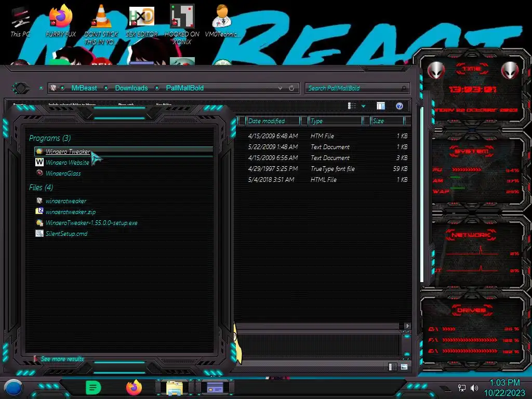
Task: Switch to File Explorer taskbar button
Action: 175,388
